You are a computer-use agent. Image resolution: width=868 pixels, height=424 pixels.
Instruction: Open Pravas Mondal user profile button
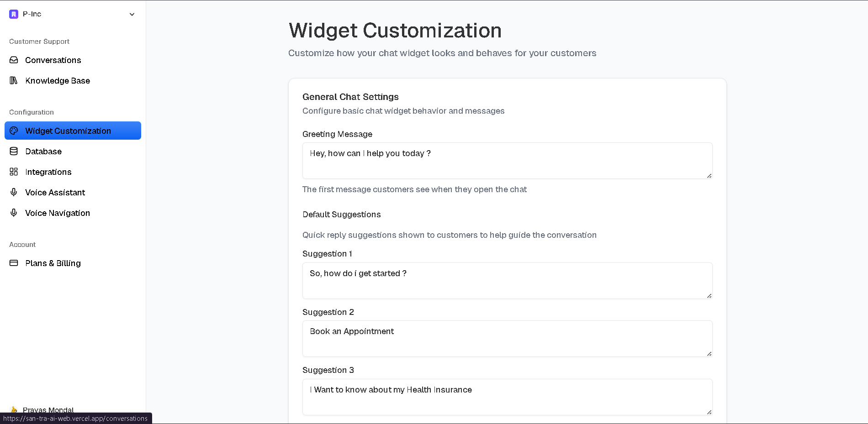tap(48, 409)
